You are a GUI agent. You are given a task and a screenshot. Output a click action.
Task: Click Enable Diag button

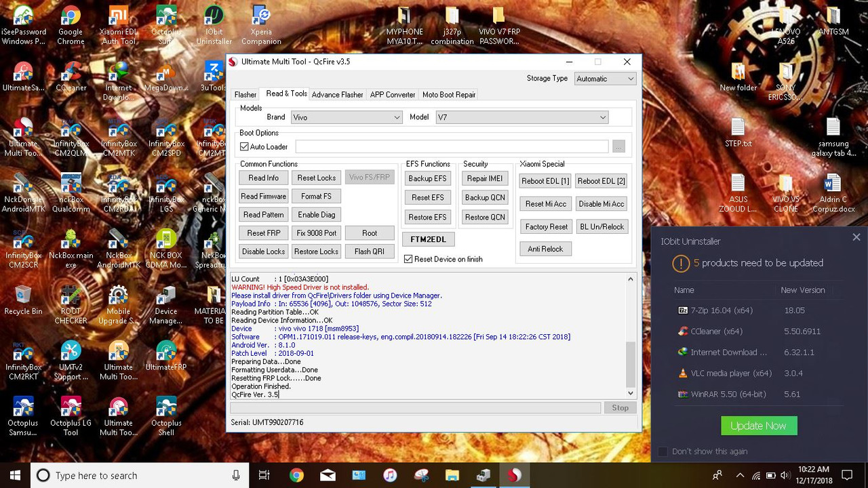pos(316,214)
